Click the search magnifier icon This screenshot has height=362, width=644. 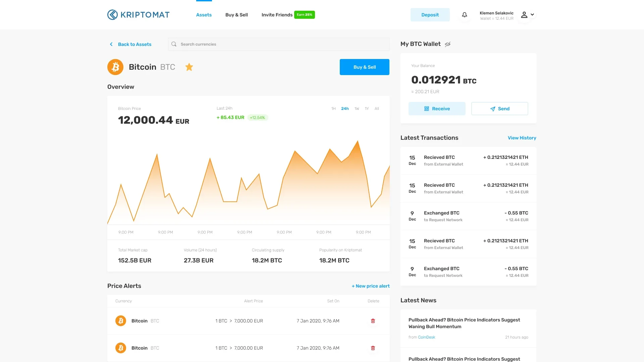(174, 44)
